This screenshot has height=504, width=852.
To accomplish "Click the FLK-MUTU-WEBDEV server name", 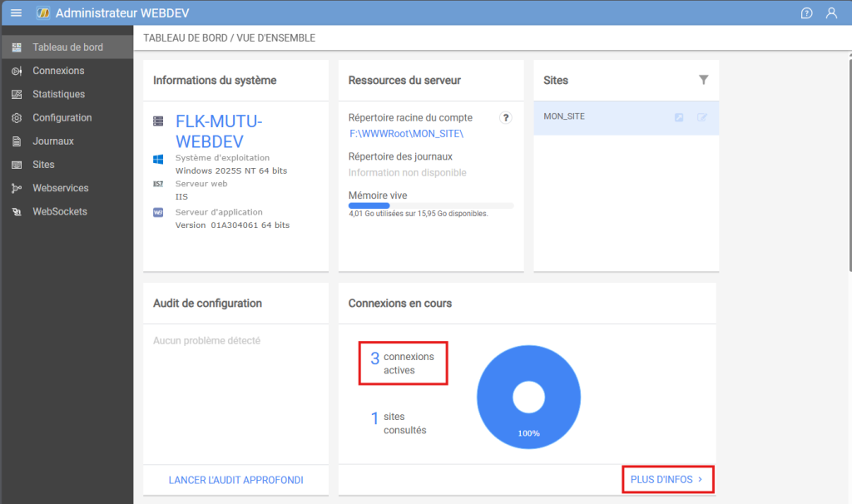I will (x=219, y=131).
